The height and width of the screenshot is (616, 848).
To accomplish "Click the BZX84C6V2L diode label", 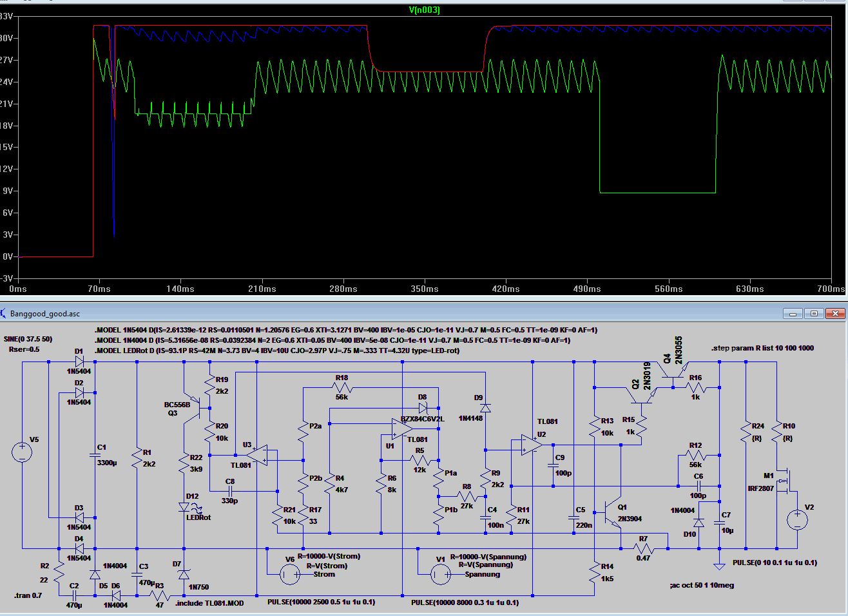I will (423, 419).
